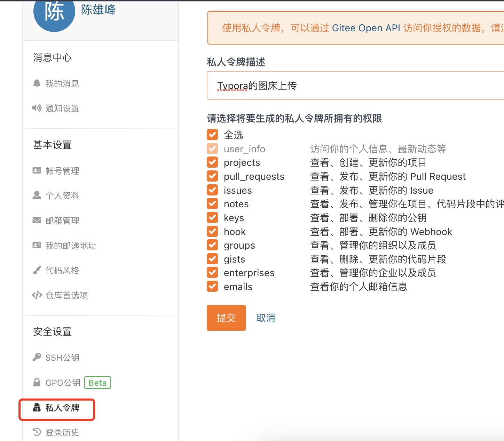Click the emails label text
Viewport: 504px width, 441px height.
click(x=238, y=287)
